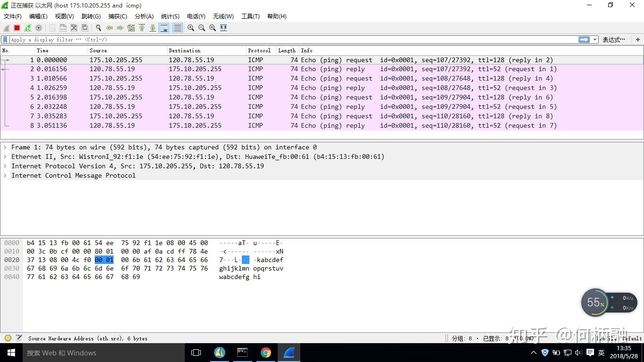Expand the Ethernet II details
644x362 pixels.
(x=5, y=156)
